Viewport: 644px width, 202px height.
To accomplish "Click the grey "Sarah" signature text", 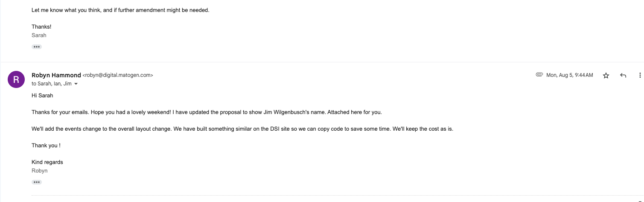I will (39, 35).
